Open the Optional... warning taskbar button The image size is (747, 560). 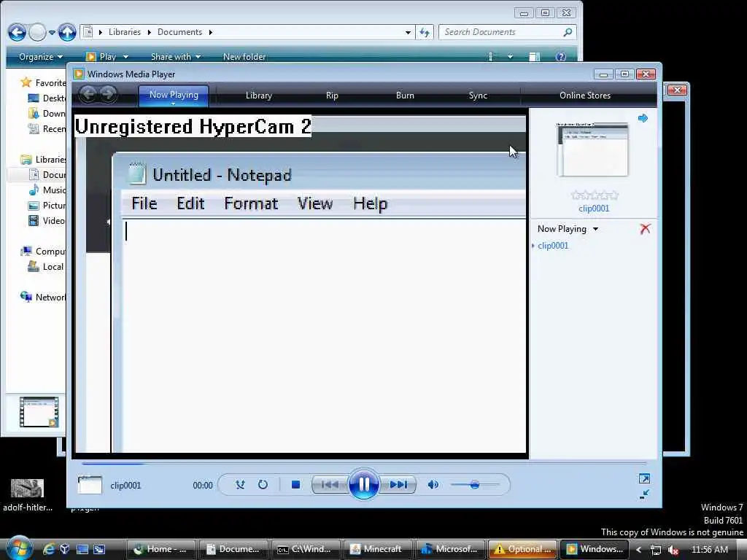pyautogui.click(x=523, y=549)
